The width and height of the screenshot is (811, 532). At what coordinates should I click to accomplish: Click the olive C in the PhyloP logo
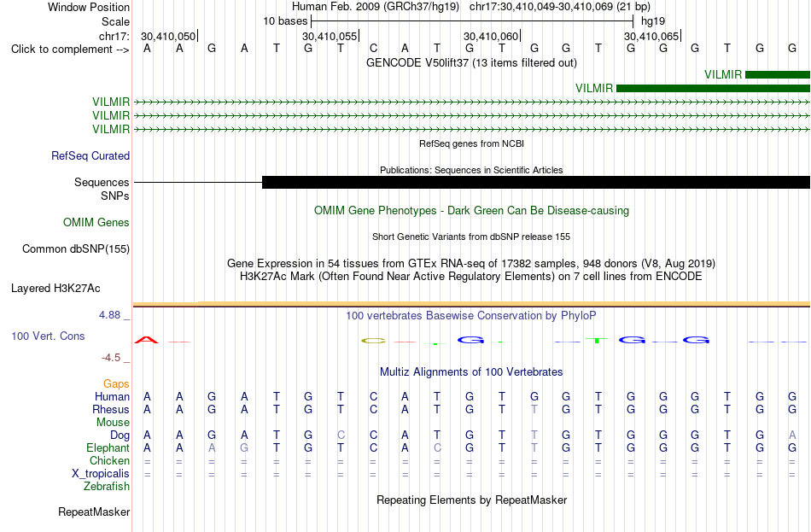(x=373, y=341)
